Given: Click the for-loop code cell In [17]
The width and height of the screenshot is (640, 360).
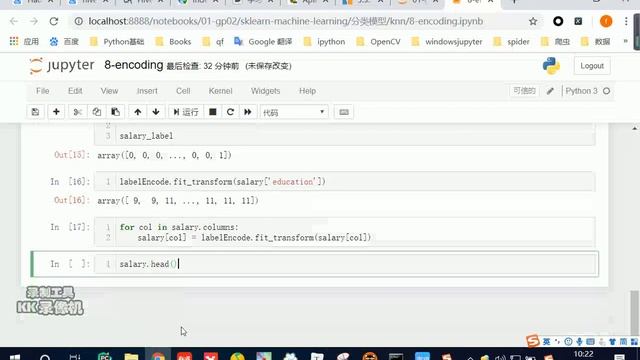Looking at the screenshot, I should point(345,232).
